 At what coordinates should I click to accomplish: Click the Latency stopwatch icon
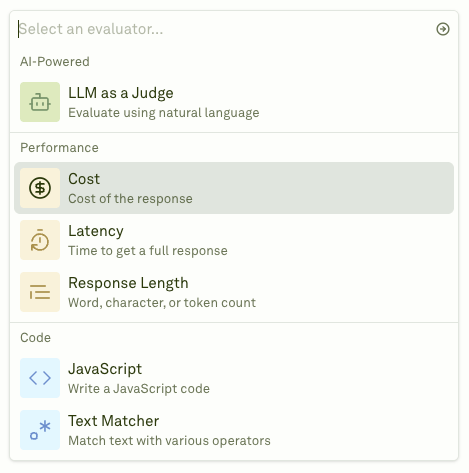pos(40,240)
